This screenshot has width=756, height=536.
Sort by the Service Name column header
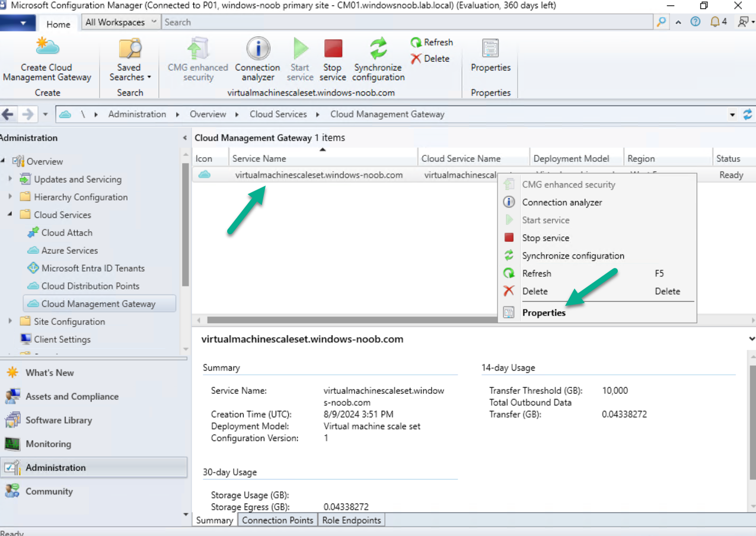pyautogui.click(x=323, y=158)
